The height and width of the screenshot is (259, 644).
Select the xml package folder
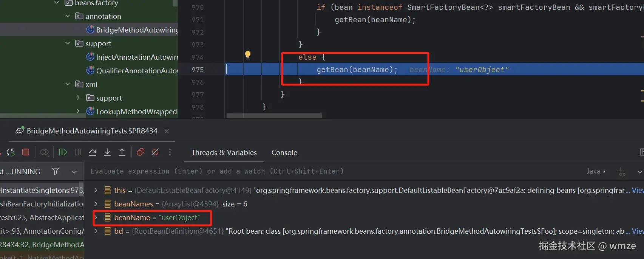click(91, 84)
